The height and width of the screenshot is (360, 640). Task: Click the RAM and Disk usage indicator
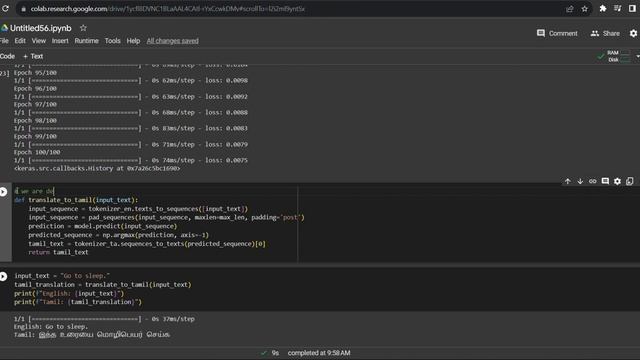(x=618, y=56)
